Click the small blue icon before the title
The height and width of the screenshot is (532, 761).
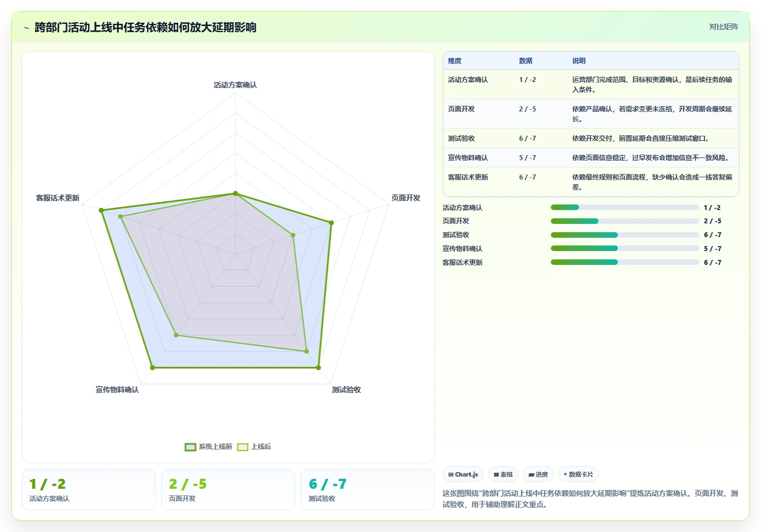tap(26, 28)
